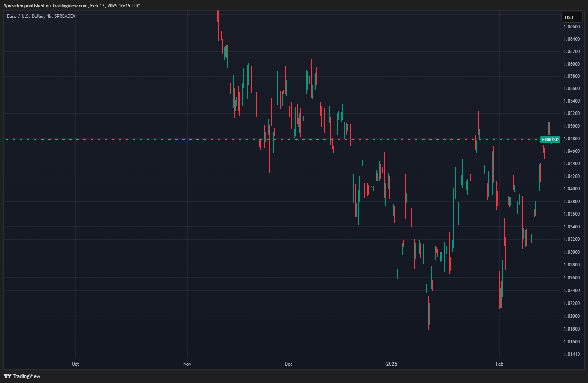Image resolution: width=588 pixels, height=383 pixels.
Task: Click the 1.06400 price axis label
Action: [572, 39]
